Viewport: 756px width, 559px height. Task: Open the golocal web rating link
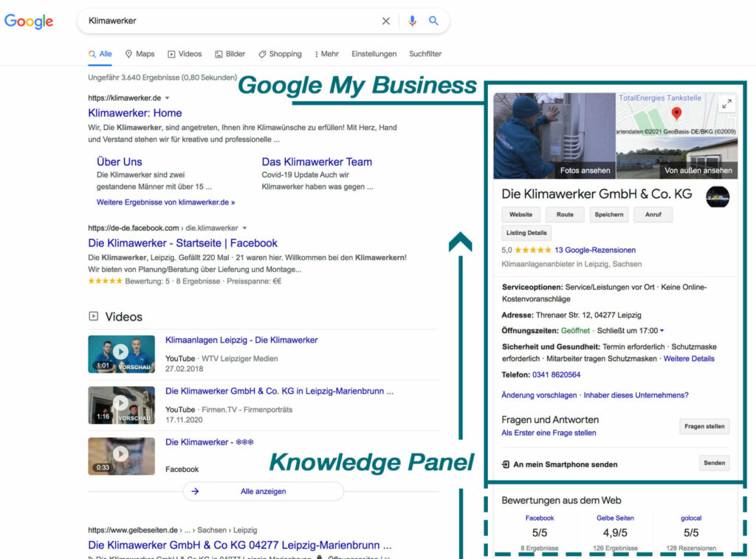(691, 518)
